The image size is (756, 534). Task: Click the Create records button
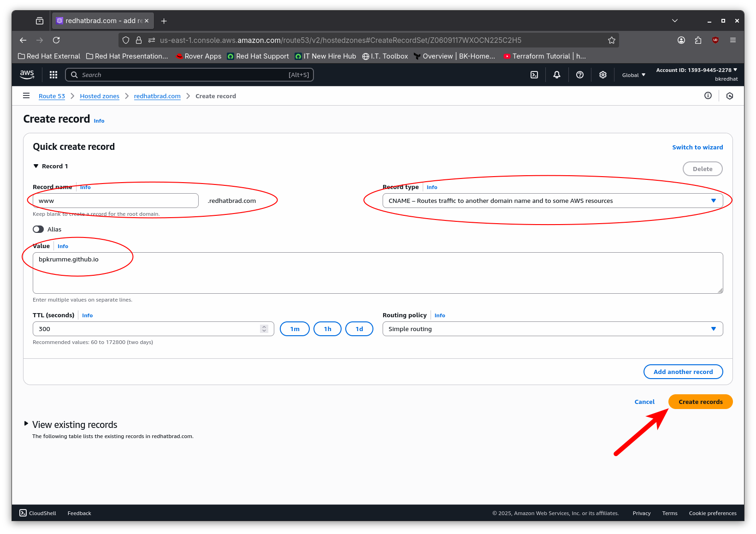point(701,402)
